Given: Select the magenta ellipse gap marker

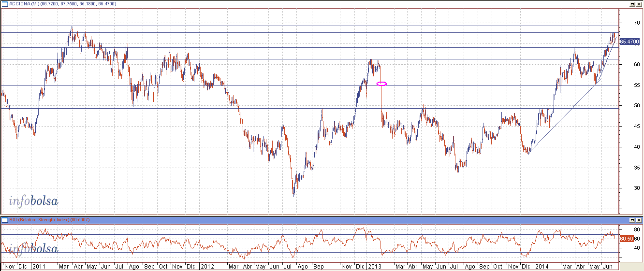Looking at the screenshot, I should (381, 84).
